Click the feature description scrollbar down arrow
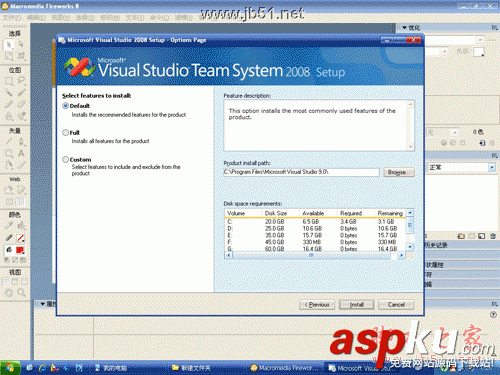The height and width of the screenshot is (375, 500). coord(411,147)
